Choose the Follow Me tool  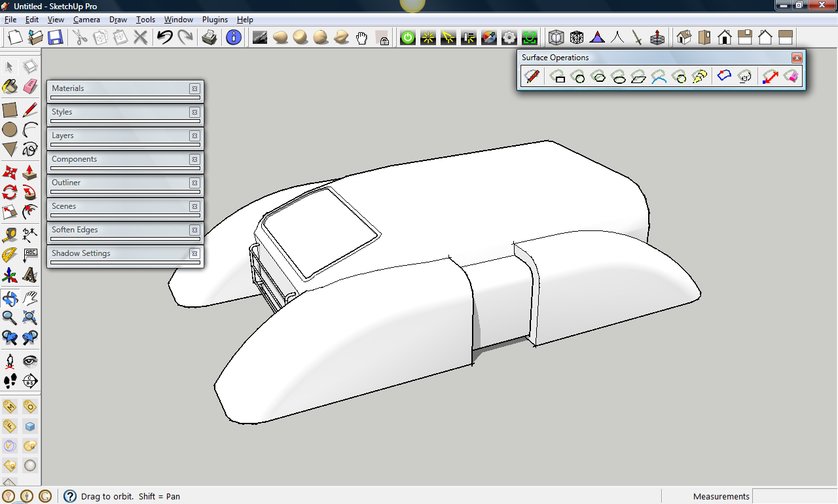coord(30,192)
